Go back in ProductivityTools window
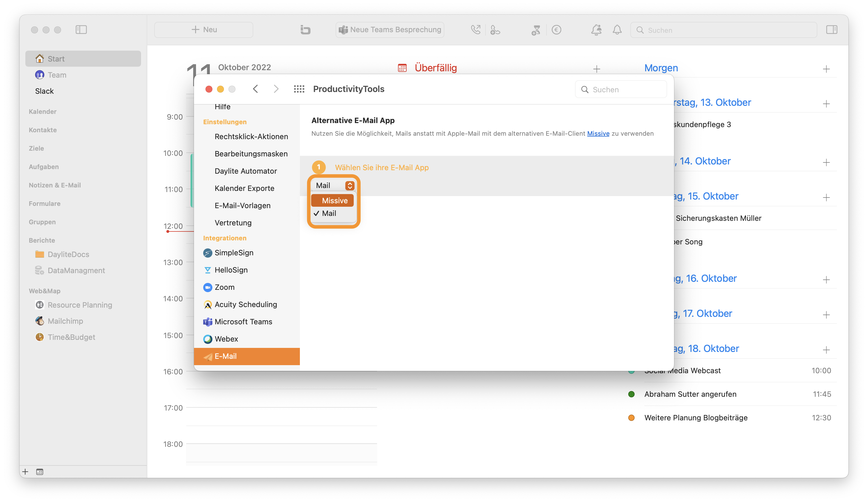This screenshot has width=868, height=502. [x=255, y=89]
